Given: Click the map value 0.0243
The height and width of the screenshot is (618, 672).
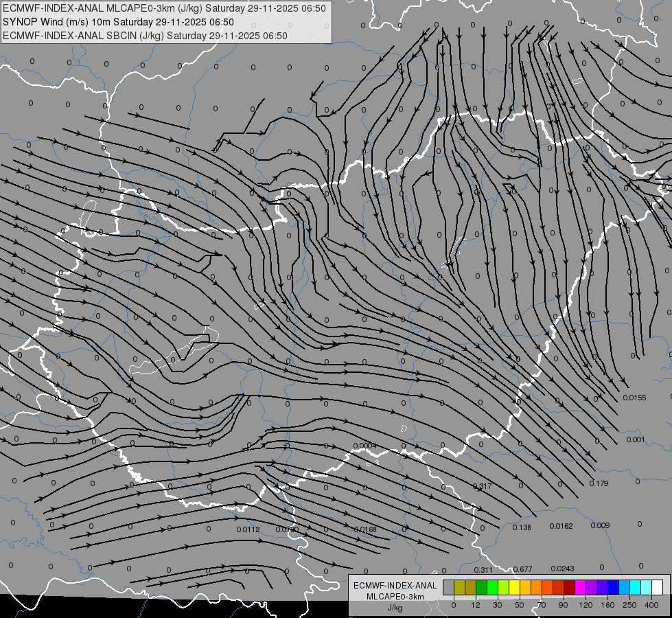Looking at the screenshot, I should pyautogui.click(x=562, y=569).
